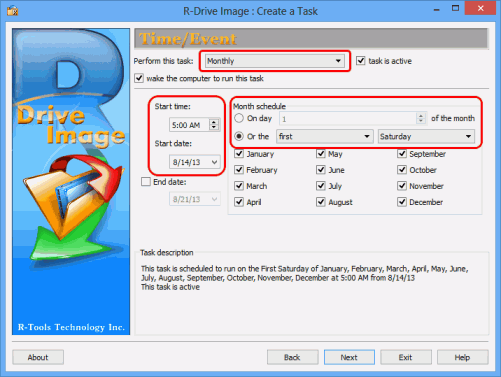Image resolution: width=501 pixels, height=377 pixels.
Task: Close the Create a Task window
Action: (480, 8)
